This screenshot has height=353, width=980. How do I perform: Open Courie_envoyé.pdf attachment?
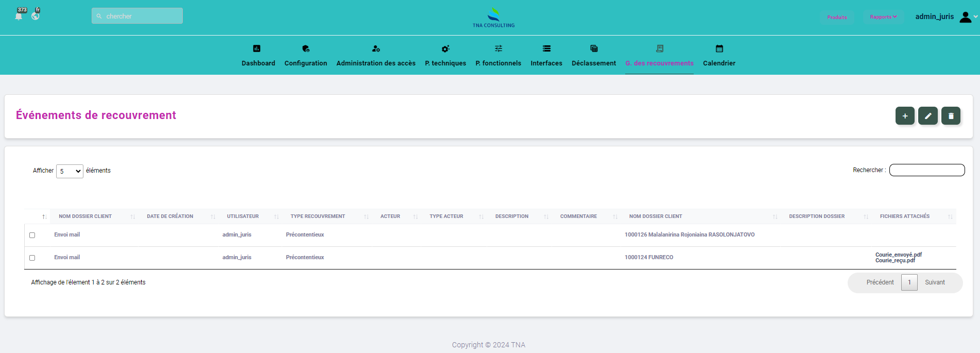coord(898,255)
